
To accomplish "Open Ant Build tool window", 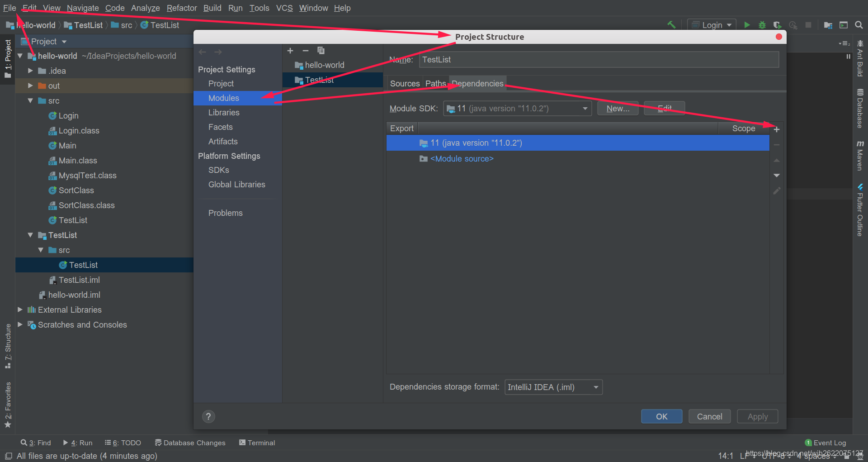I will tap(860, 58).
